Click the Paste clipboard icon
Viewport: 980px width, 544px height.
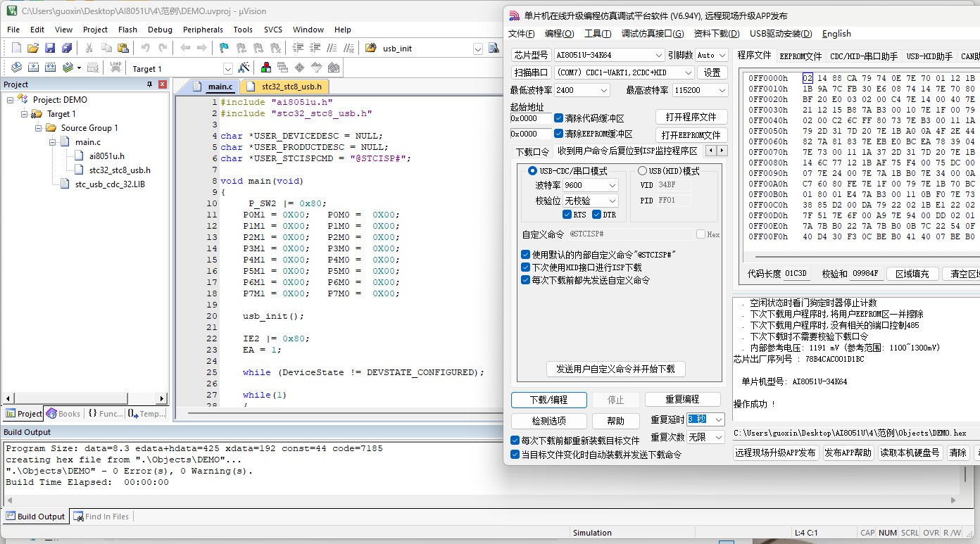point(123,48)
